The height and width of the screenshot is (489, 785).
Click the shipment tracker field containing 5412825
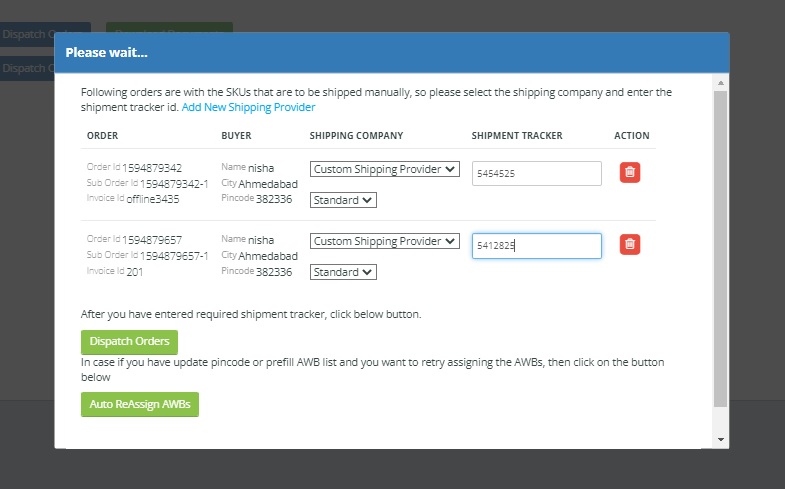536,246
